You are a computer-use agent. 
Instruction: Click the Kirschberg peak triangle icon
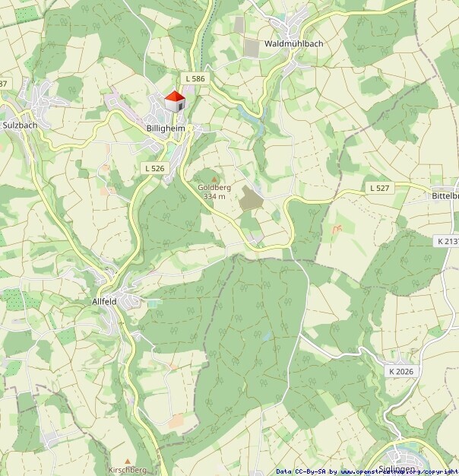128,462
